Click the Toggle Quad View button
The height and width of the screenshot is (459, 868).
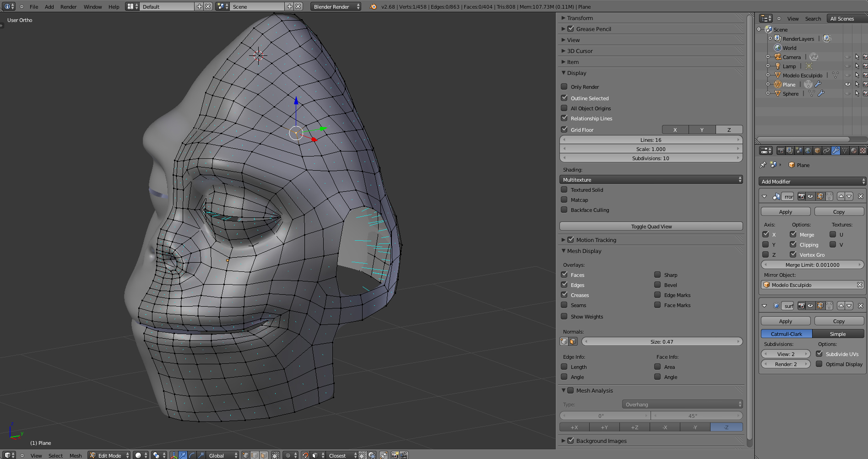(x=651, y=226)
